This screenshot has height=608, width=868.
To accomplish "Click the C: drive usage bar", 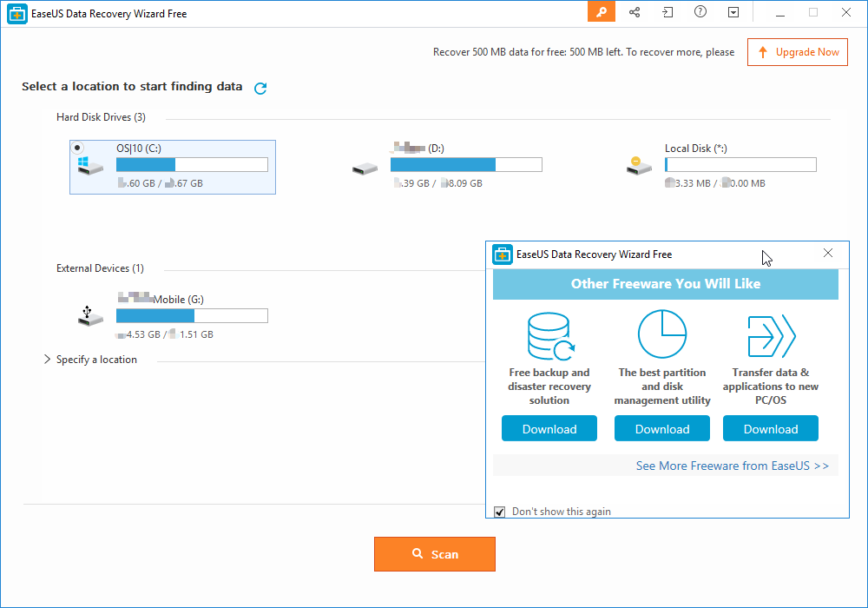I will pyautogui.click(x=192, y=164).
